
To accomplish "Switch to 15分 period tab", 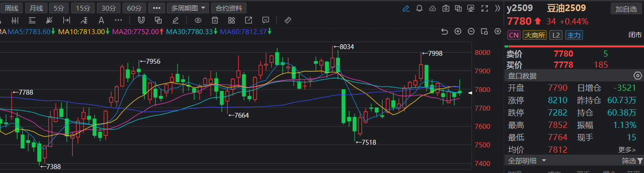I will coord(83,8).
